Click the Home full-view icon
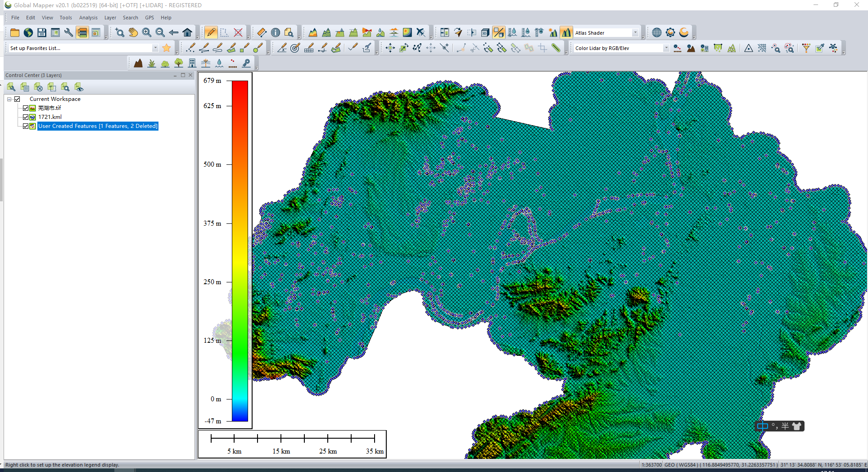The image size is (868, 472). 187,32
